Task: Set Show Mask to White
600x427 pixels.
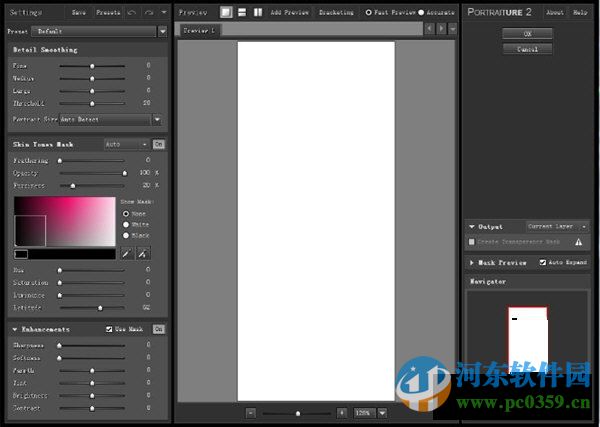Action: tap(126, 224)
